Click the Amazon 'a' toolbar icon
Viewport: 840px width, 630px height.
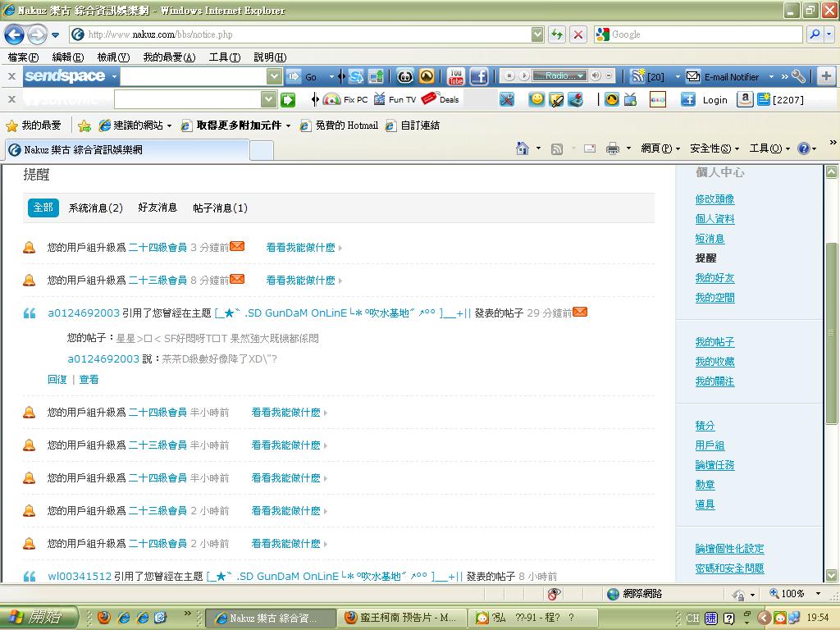(745, 99)
